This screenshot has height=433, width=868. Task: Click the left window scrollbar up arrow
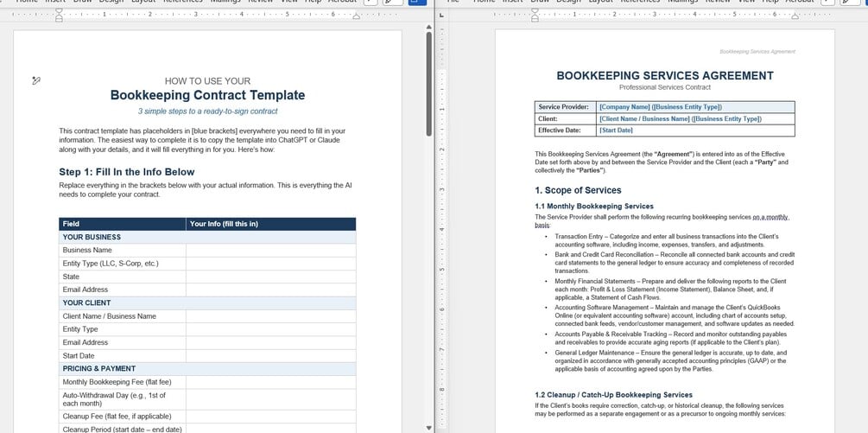[x=429, y=27]
